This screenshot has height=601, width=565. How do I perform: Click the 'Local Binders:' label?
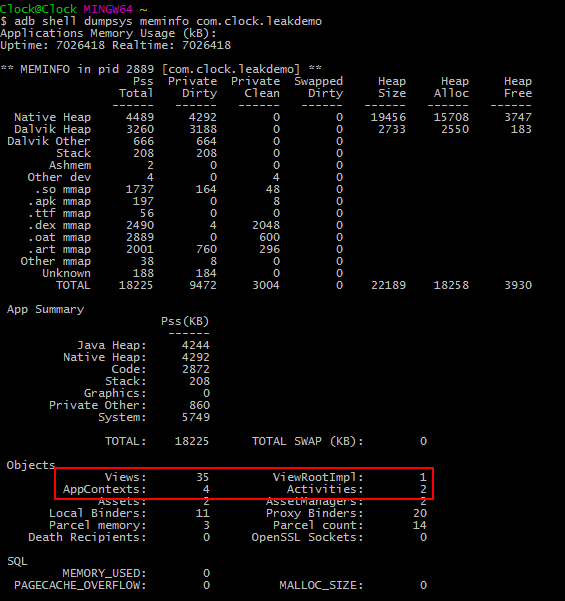98,513
